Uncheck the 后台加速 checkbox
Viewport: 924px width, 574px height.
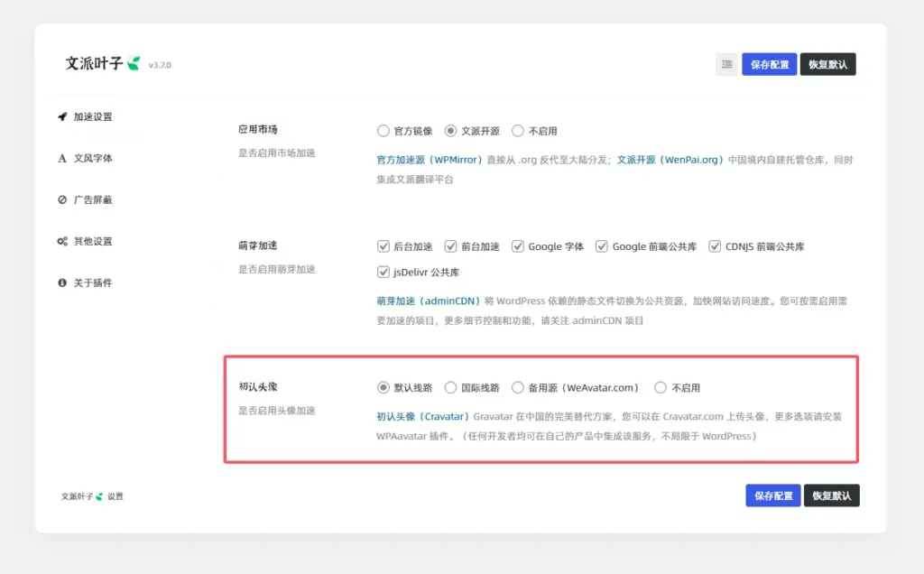point(383,246)
